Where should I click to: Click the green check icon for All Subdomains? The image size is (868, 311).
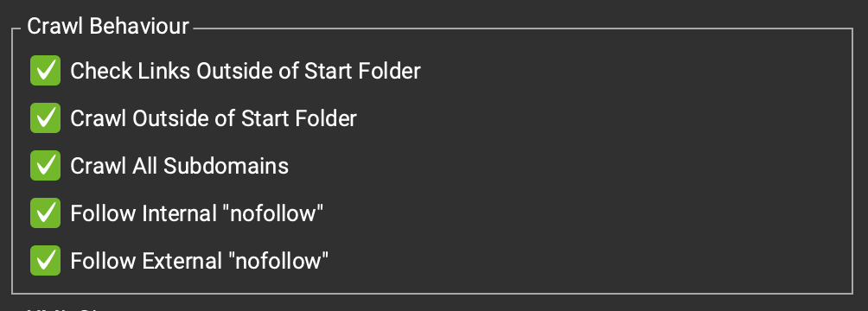coord(46,166)
